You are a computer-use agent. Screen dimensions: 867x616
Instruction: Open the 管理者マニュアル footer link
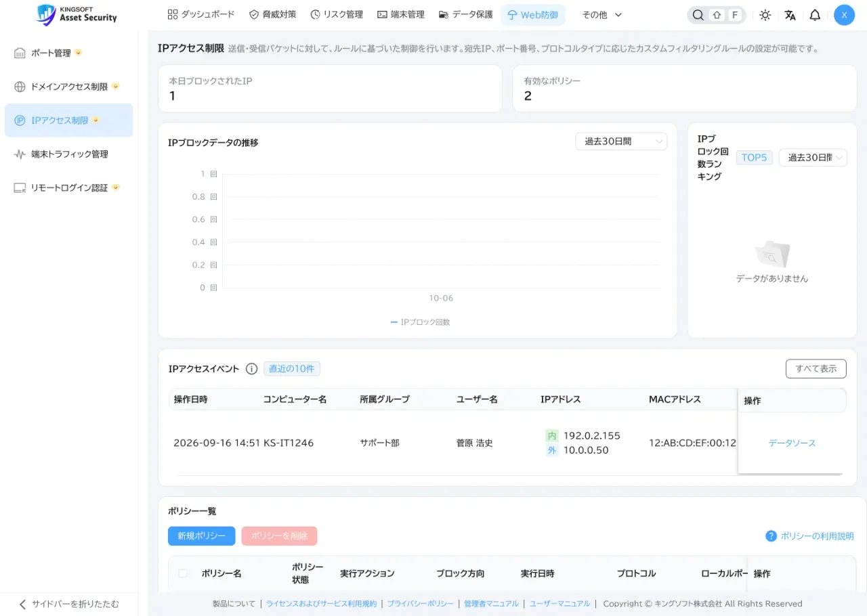coord(491,604)
